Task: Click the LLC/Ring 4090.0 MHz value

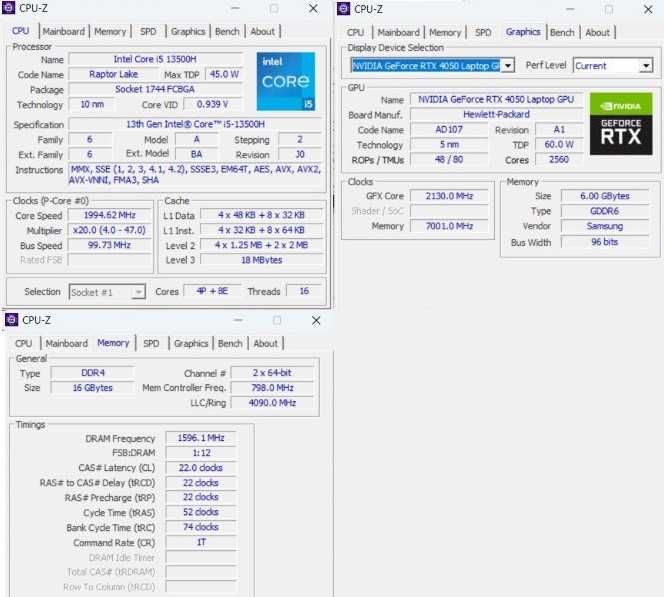Action: pyautogui.click(x=272, y=403)
